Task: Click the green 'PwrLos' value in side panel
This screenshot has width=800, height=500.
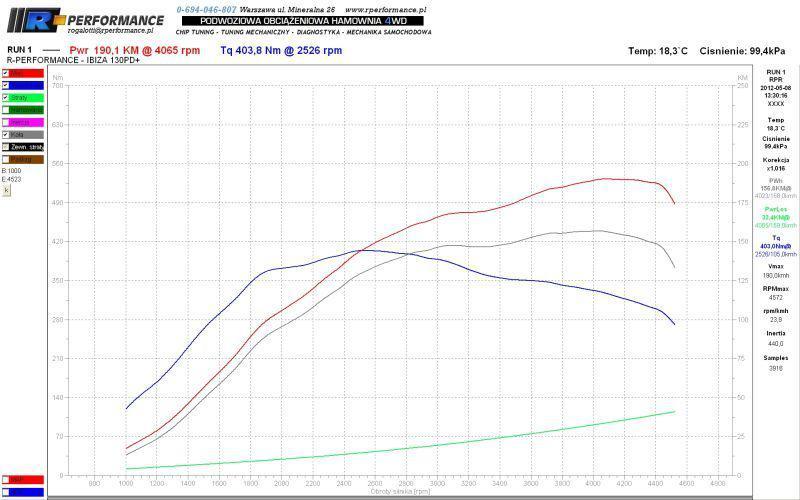Action: click(x=776, y=217)
